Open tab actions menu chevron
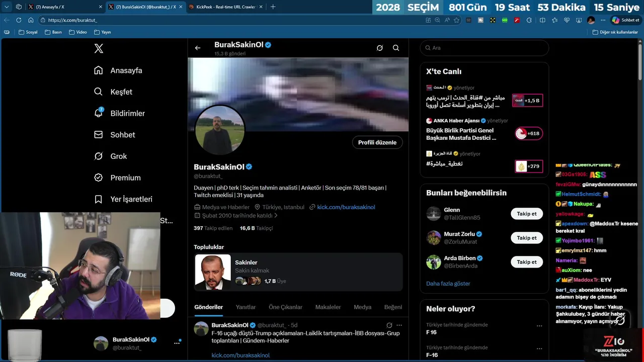The width and height of the screenshot is (644, 362). [x=7, y=7]
